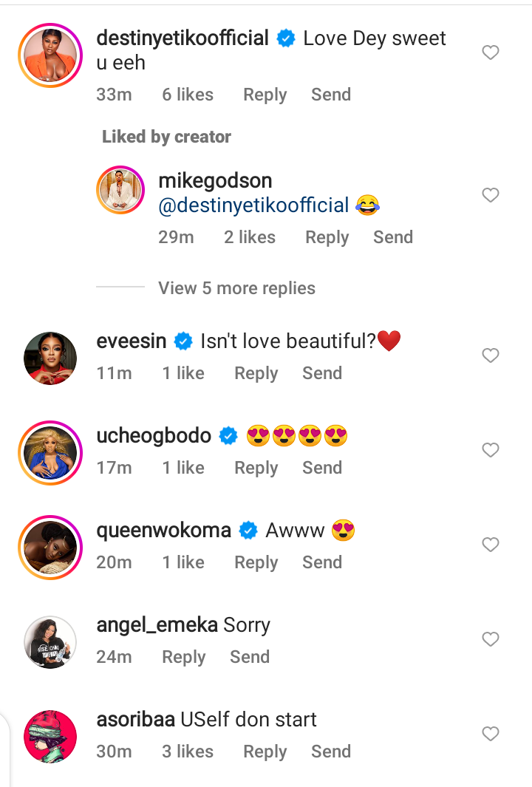Open ucheogbodo username profile link
532x787 pixels.
154,436
